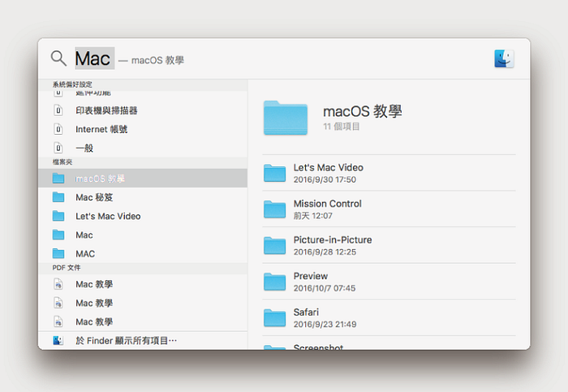Click the magnifying glass search icon
568x392 pixels.
(58, 58)
